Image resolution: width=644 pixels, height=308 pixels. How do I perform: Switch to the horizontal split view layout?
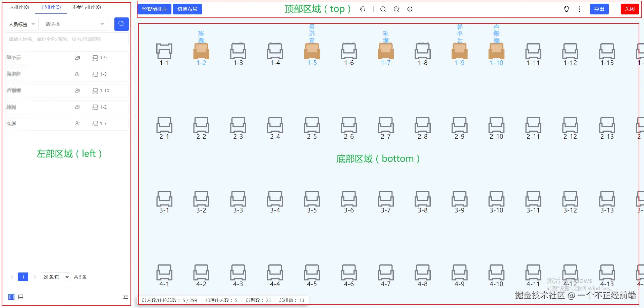pos(21,297)
